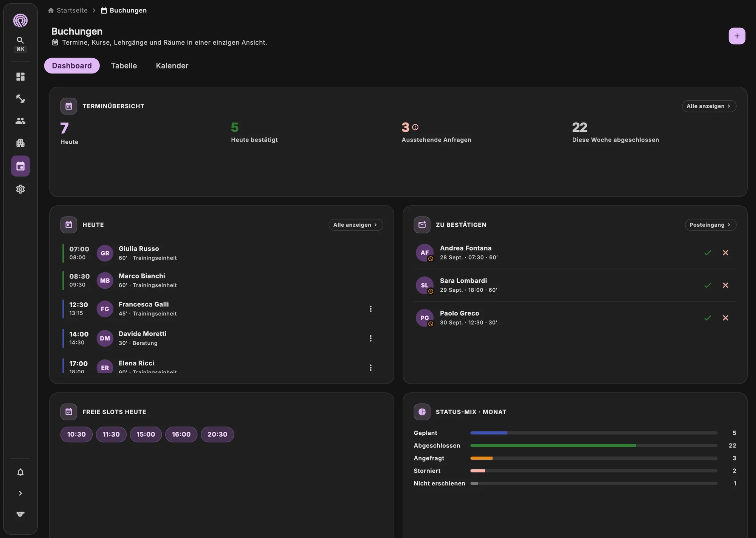Open the dashboard grid sidebar icon

20,77
